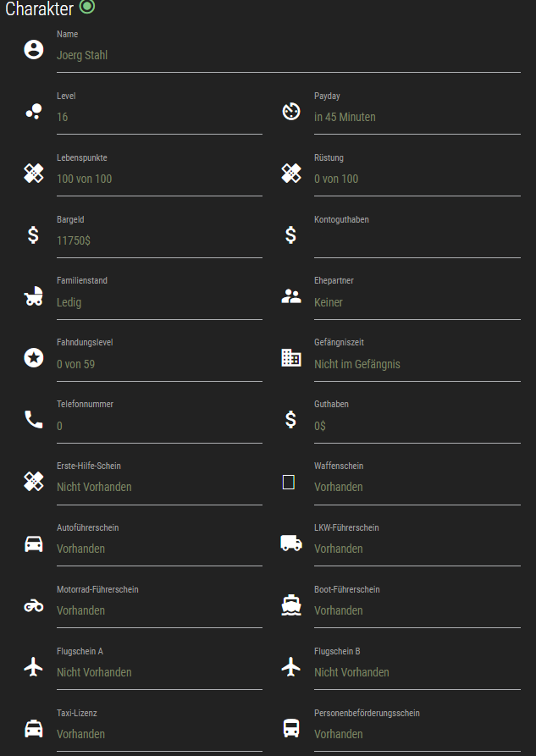Click the Waffenschein field showing Vorhanden

(417, 488)
